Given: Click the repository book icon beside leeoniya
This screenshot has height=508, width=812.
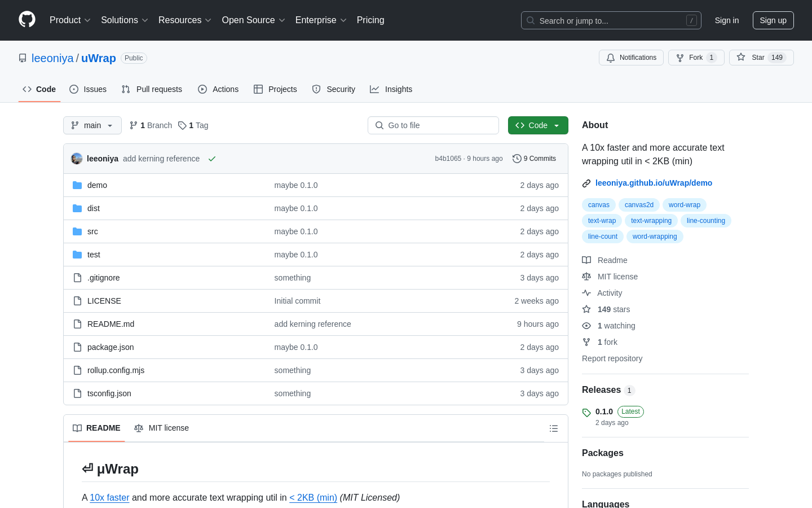Looking at the screenshot, I should pyautogui.click(x=23, y=58).
